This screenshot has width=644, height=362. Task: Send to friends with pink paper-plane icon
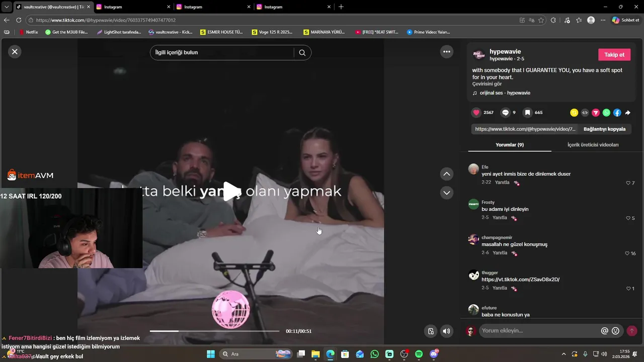pyautogui.click(x=596, y=113)
